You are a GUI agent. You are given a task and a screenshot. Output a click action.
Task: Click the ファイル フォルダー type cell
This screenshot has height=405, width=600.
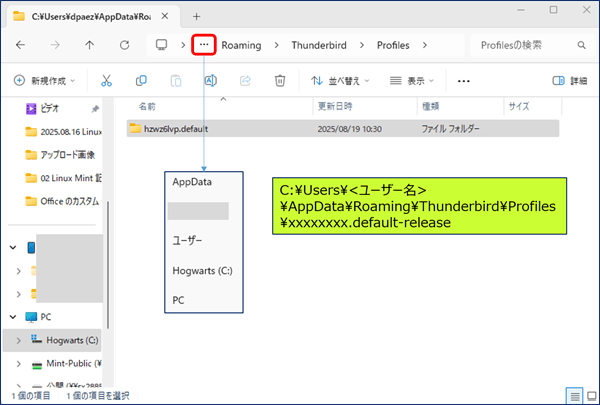450,129
